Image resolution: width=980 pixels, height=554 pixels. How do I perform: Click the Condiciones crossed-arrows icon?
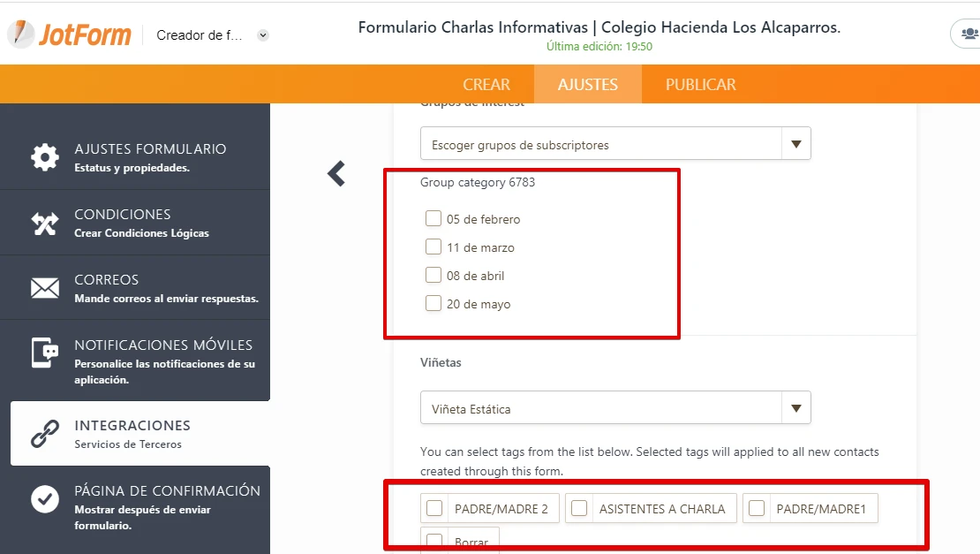(x=45, y=223)
